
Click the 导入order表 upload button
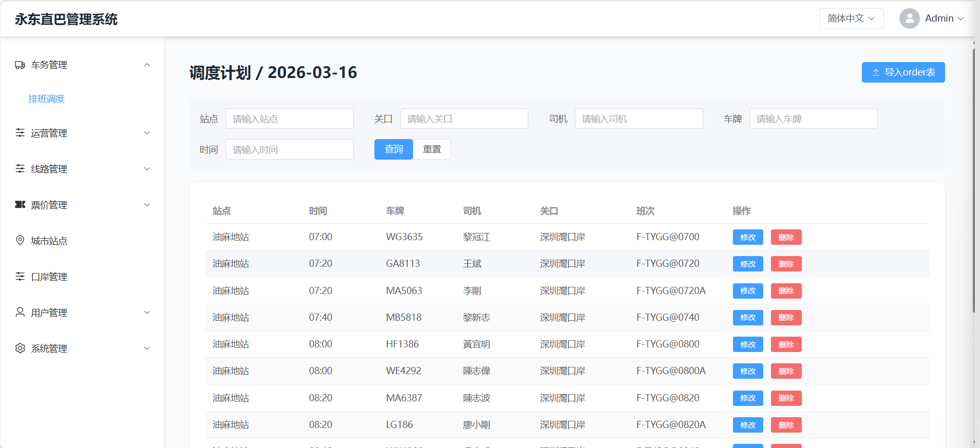[x=903, y=72]
